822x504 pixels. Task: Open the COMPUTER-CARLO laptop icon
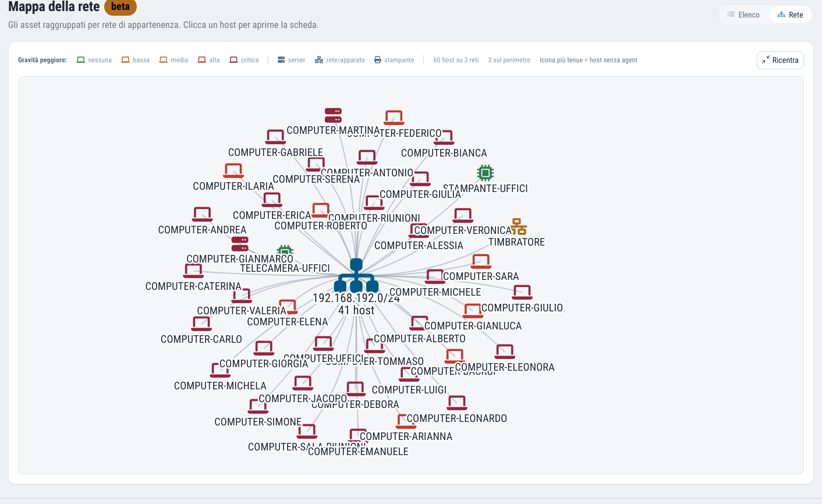tap(201, 324)
